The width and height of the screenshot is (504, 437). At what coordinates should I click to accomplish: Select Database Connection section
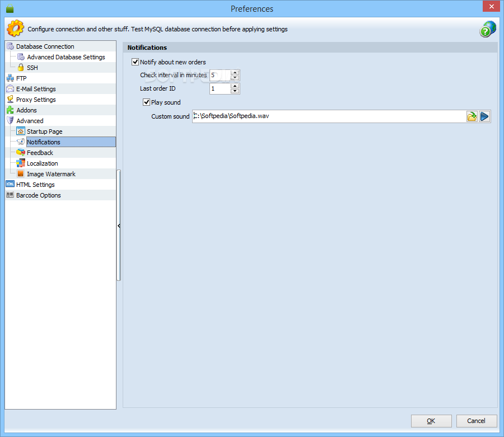(45, 46)
